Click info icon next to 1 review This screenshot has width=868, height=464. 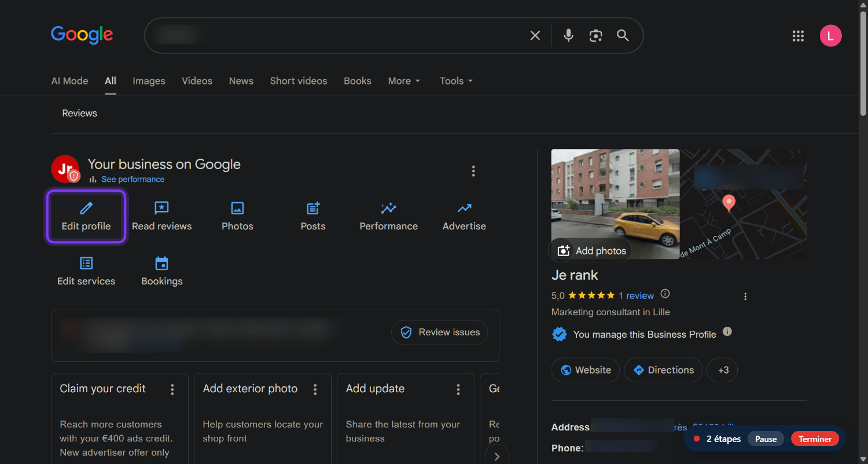click(665, 293)
